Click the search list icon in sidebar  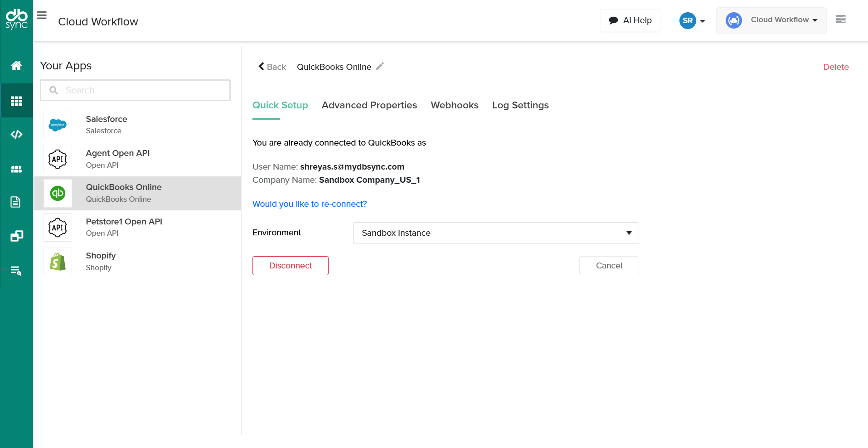[16, 271]
